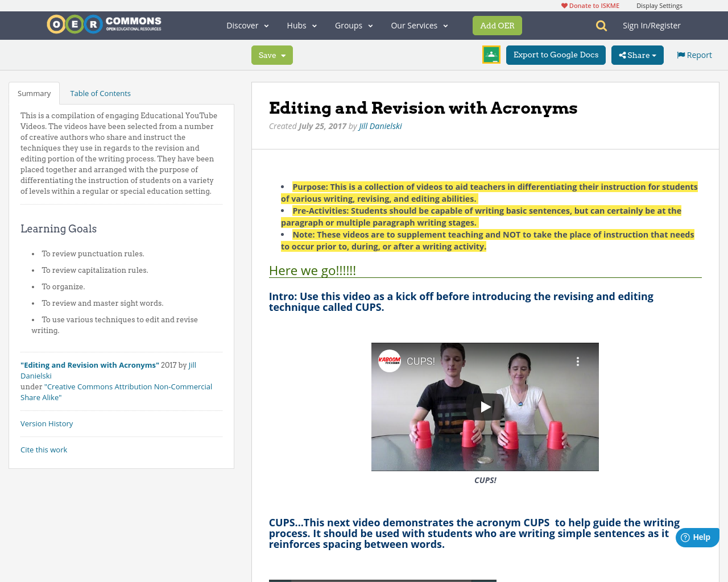Play the CUPS video
This screenshot has height=582, width=728.
(x=485, y=406)
